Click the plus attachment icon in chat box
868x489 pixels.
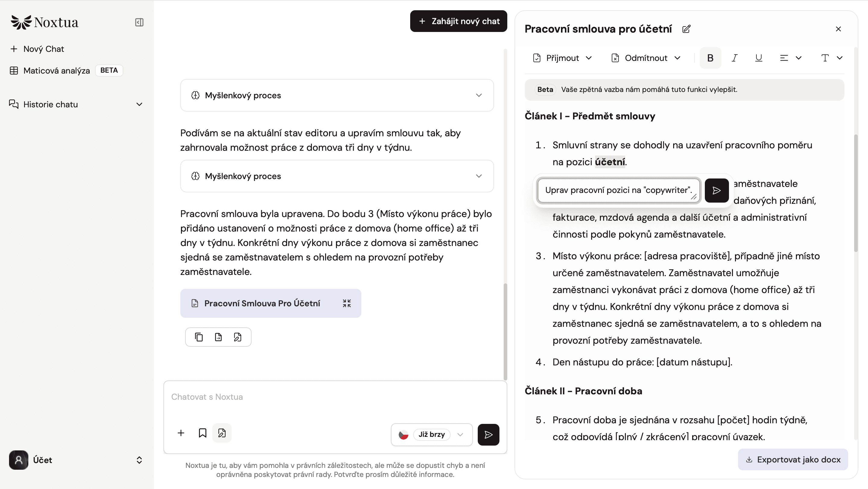[181, 433]
